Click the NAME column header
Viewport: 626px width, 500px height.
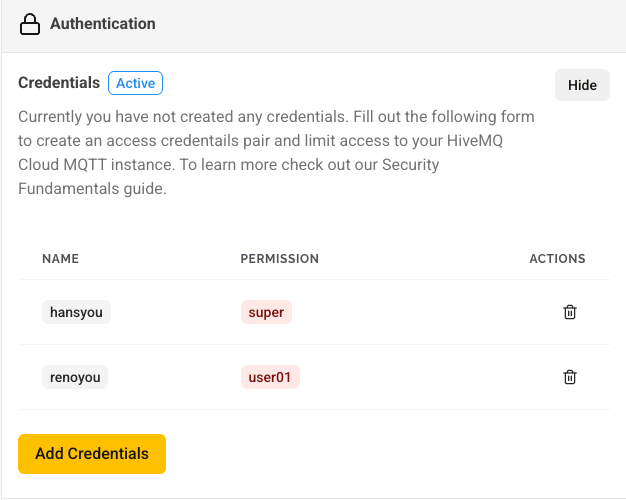(x=60, y=259)
